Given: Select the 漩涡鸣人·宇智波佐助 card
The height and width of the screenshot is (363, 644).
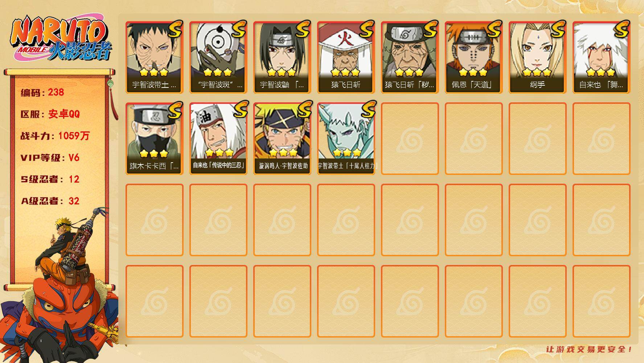Looking at the screenshot, I should point(282,139).
